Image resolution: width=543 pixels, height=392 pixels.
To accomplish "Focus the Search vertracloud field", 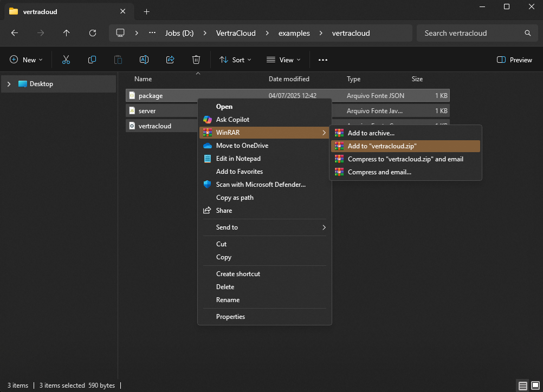I will pos(476,33).
